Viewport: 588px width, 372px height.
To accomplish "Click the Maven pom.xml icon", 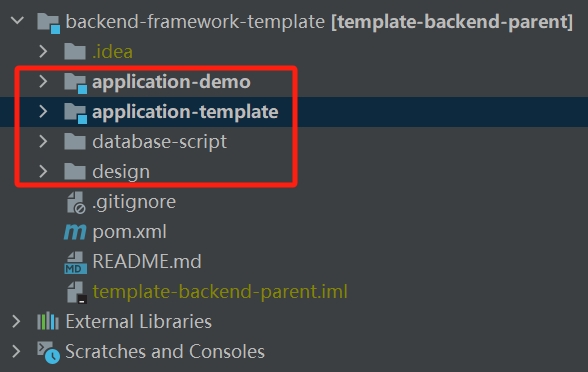I will click(75, 232).
